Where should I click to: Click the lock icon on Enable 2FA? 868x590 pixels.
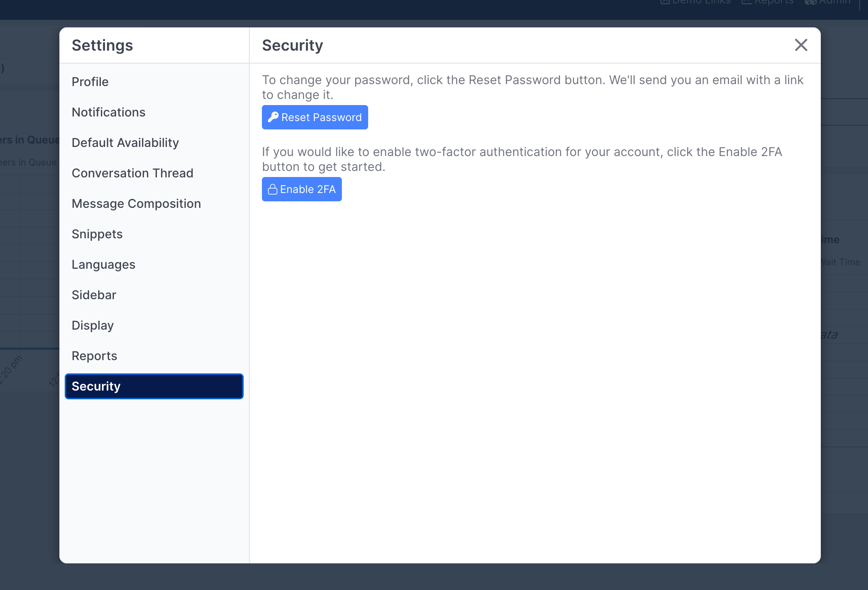(x=273, y=189)
